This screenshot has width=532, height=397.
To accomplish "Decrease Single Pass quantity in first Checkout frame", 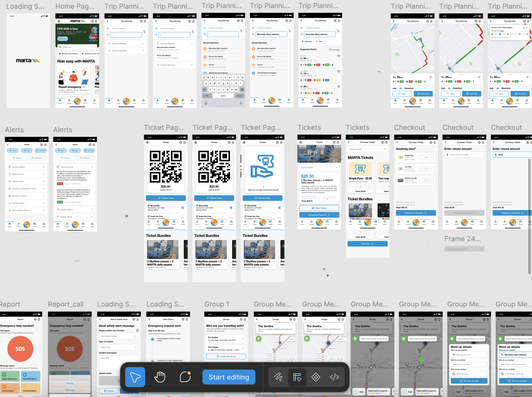I will 422,158.
